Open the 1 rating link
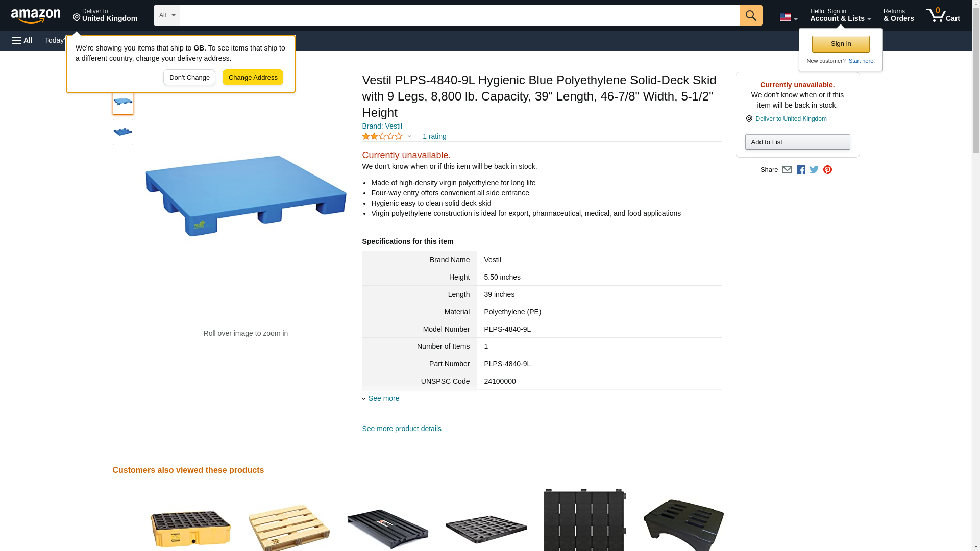The height and width of the screenshot is (551, 980). (x=434, y=136)
